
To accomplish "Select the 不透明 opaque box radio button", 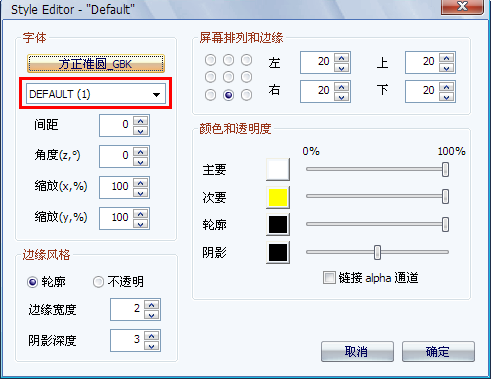I will (98, 282).
